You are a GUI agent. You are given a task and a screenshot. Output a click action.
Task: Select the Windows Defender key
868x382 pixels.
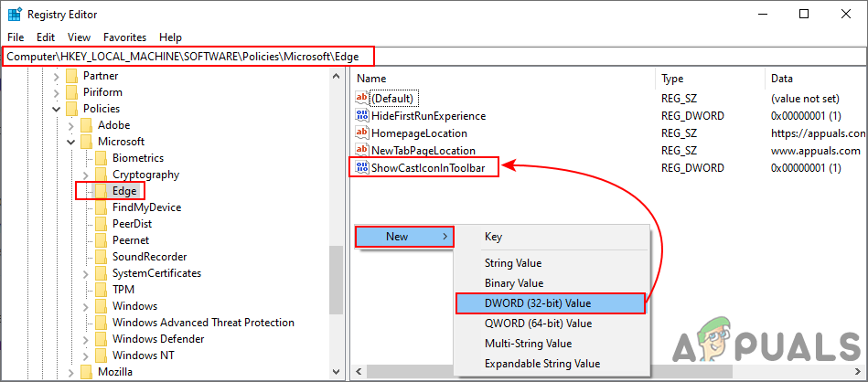157,339
